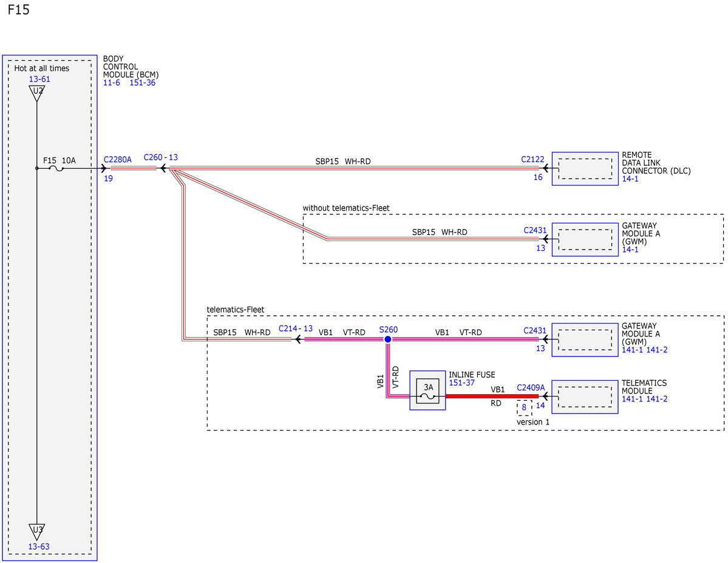This screenshot has height=563, width=728.
Task: Follow the BCM link 151-36
Action: coord(143,83)
